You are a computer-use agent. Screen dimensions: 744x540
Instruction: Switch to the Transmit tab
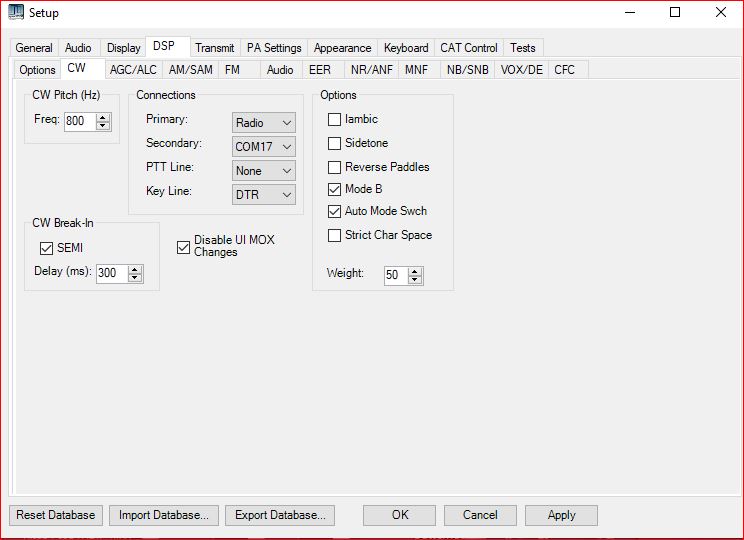(215, 48)
